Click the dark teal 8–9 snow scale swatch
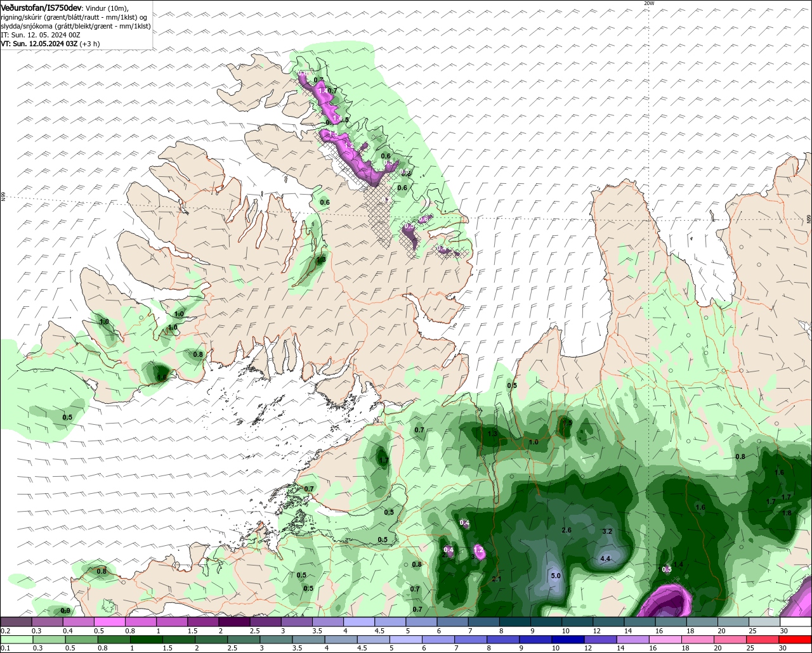Screen dimensions: 812x653 pyautogui.click(x=515, y=622)
